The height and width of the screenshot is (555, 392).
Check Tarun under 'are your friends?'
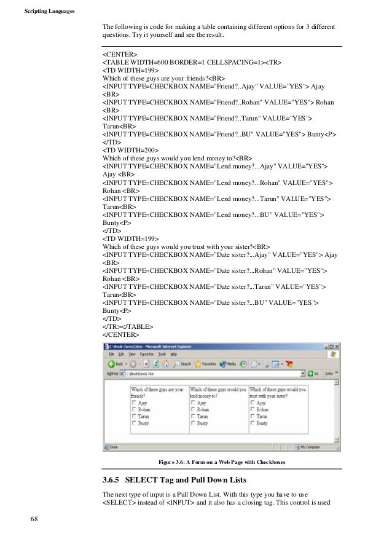click(x=134, y=416)
